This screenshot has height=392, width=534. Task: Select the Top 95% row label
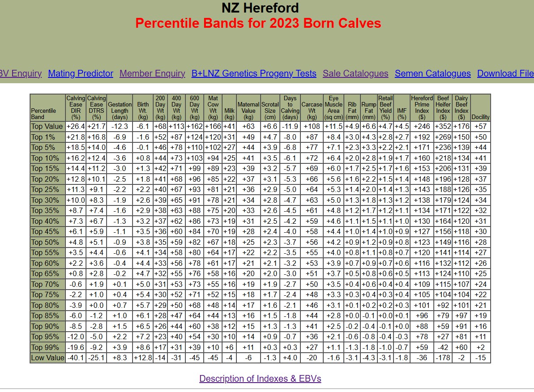coord(48,337)
